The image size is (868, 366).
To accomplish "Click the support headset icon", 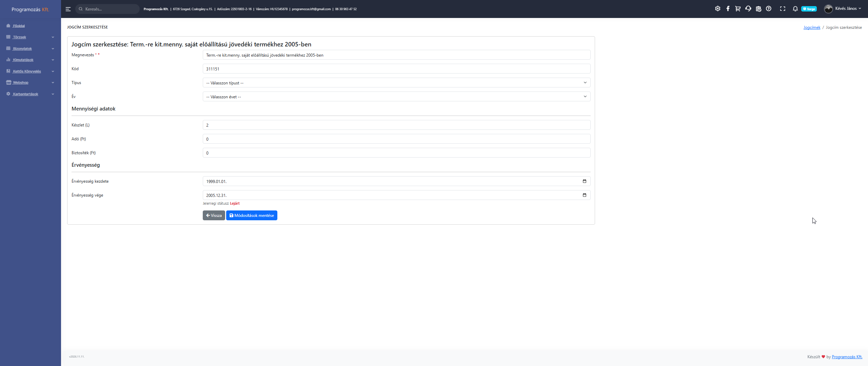I will [x=748, y=9].
